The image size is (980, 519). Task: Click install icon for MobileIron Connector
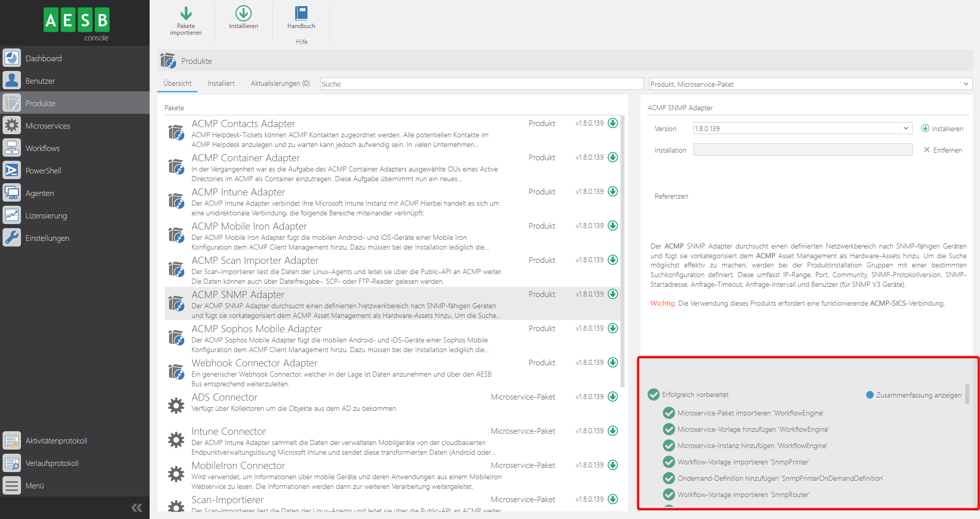[x=613, y=465]
